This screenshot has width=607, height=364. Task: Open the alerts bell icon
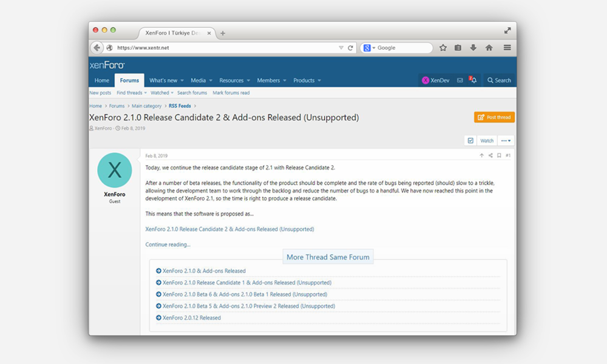pos(473,80)
